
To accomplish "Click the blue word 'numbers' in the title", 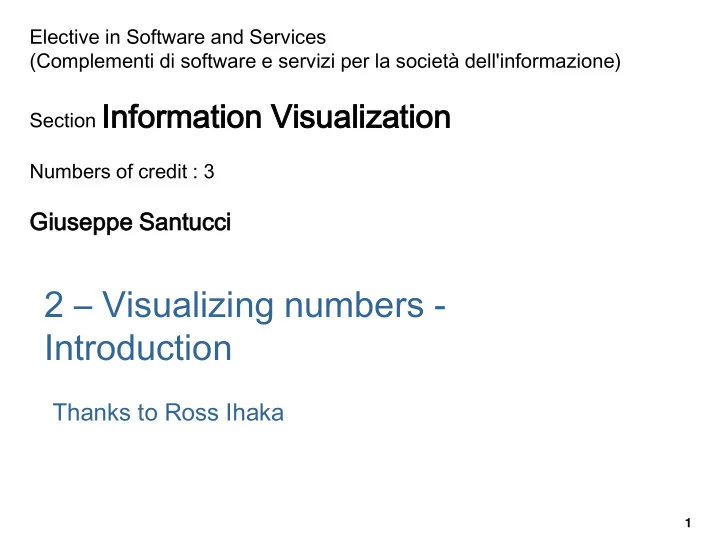I will 354,305.
